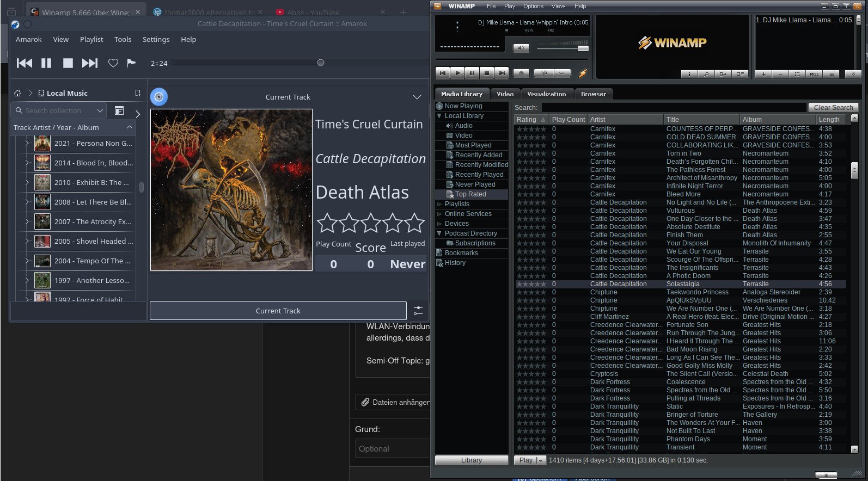Click Winamp playlist select button

point(797,74)
